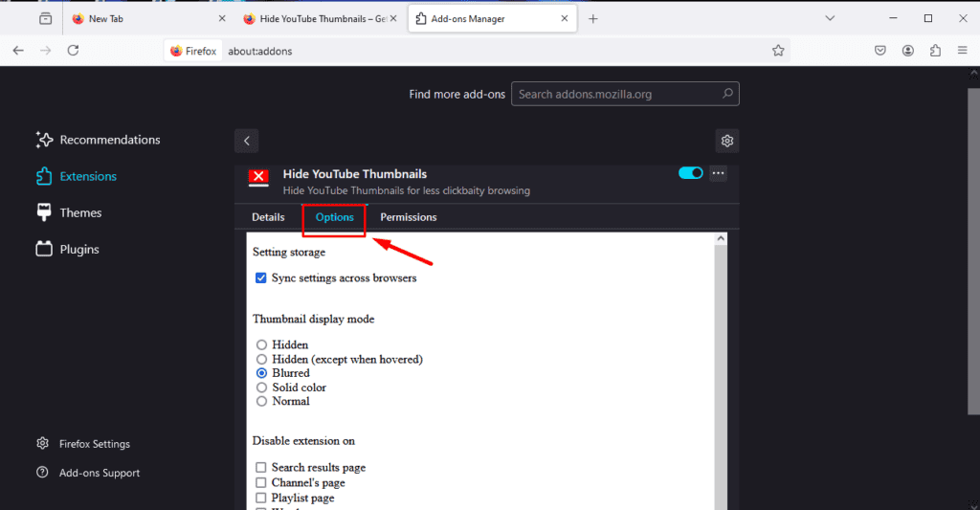The width and height of the screenshot is (980, 510).
Task: Select the Solid color thumbnail mode
Action: pyautogui.click(x=261, y=388)
